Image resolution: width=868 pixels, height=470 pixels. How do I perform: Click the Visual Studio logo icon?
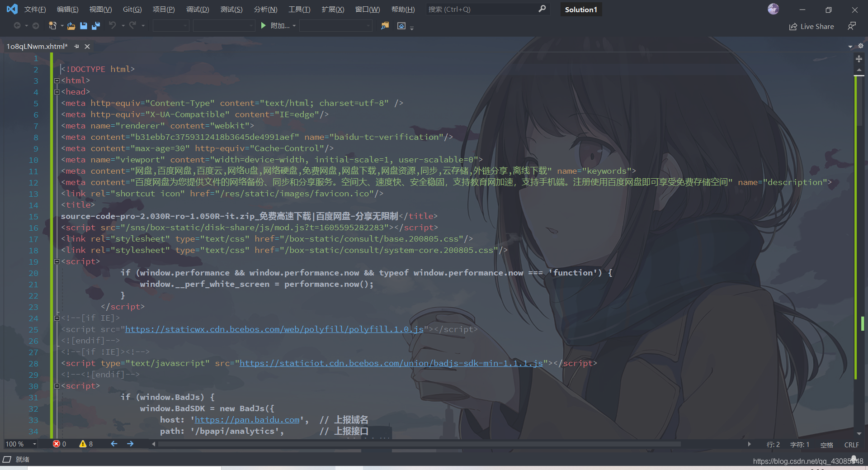(12, 9)
